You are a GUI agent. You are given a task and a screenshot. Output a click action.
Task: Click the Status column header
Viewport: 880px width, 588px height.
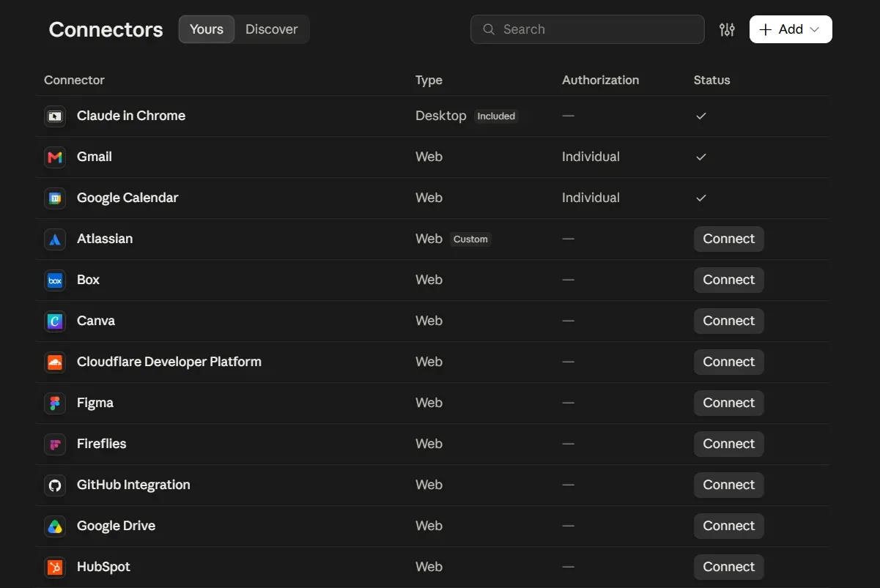tap(712, 80)
